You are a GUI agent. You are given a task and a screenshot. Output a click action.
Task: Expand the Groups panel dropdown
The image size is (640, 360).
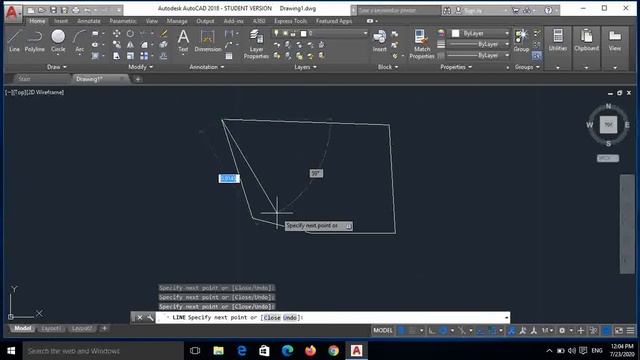point(527,67)
